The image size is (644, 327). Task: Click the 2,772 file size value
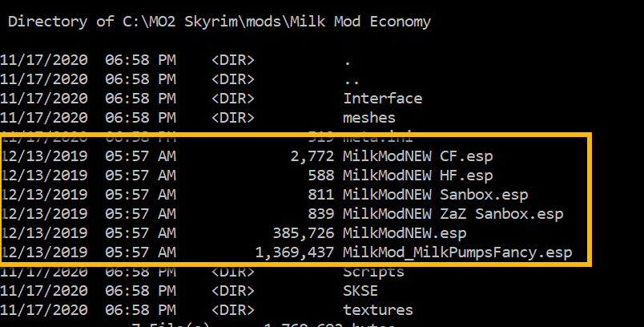tap(312, 156)
